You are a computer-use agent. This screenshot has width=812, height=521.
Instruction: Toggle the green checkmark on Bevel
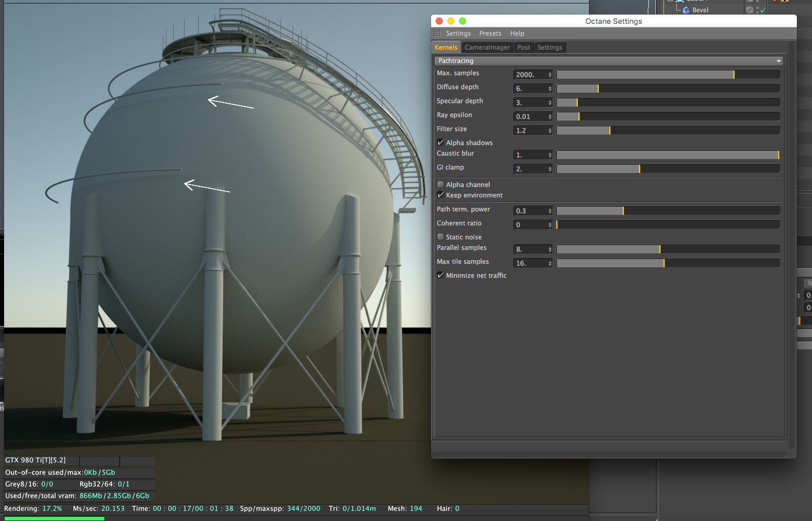(762, 10)
